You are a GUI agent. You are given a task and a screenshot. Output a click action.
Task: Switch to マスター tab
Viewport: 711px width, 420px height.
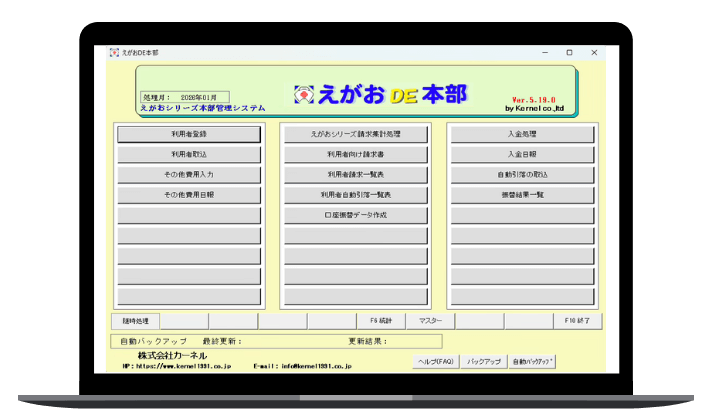(x=430, y=321)
